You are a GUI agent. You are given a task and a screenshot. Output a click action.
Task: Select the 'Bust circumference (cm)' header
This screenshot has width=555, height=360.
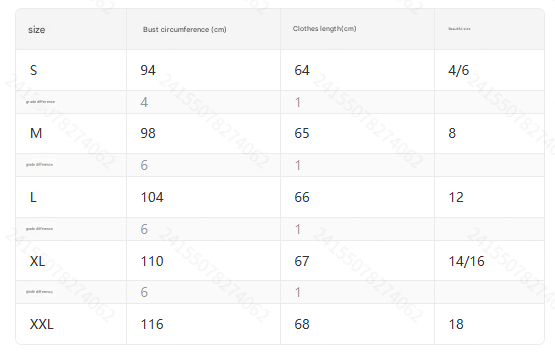184,29
